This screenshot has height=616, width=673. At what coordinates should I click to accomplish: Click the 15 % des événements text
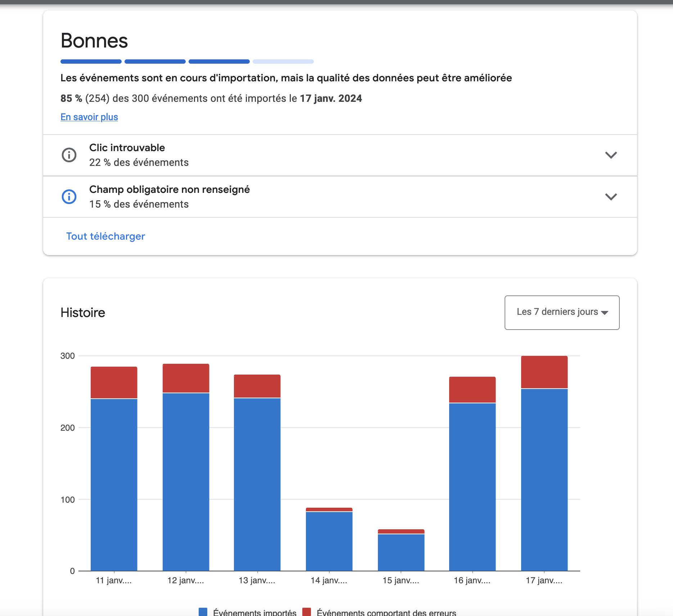click(x=139, y=204)
